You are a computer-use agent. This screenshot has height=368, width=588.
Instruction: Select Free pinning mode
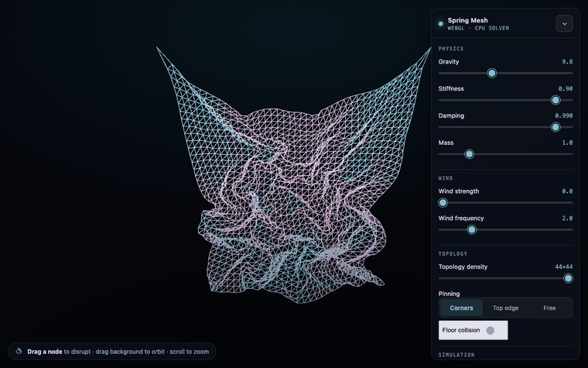click(549, 308)
